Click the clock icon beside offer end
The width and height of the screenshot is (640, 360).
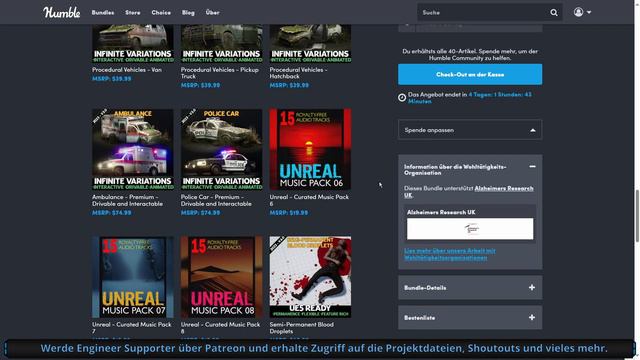[x=402, y=98]
